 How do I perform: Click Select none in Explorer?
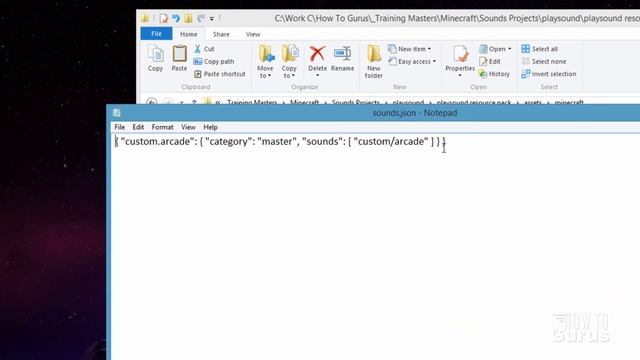[x=544, y=61]
